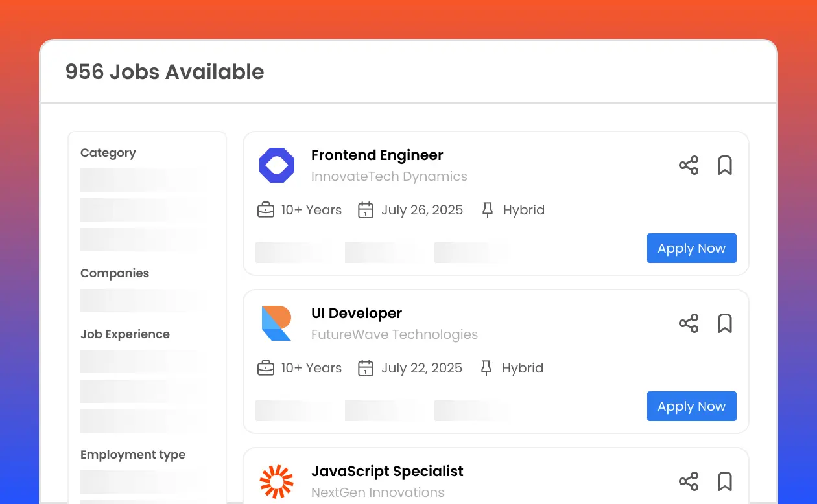
Task: Click Hybrid on UI Developer card
Action: pos(523,368)
